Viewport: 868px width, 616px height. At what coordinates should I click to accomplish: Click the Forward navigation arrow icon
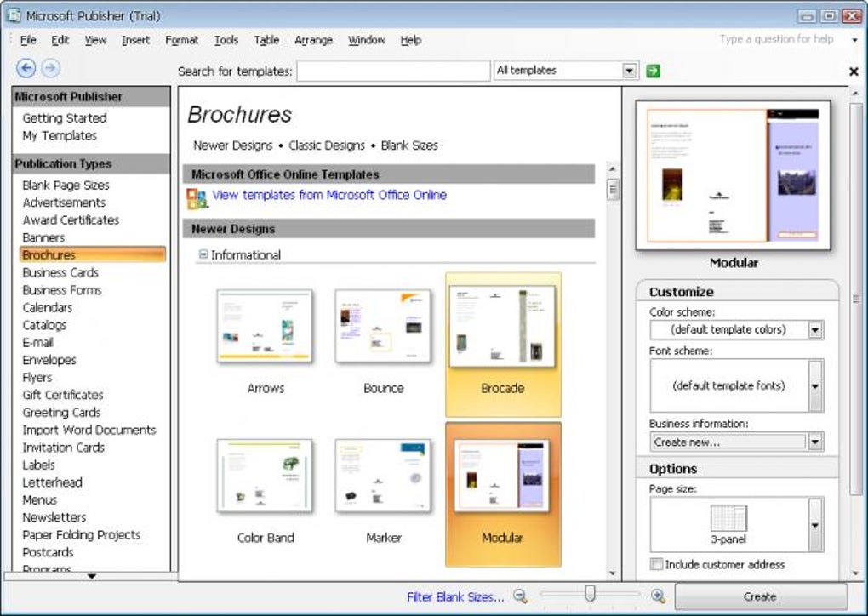point(50,68)
